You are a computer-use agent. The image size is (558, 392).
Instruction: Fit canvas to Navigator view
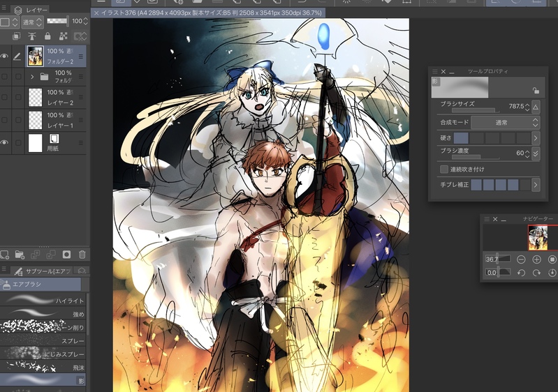[552, 259]
